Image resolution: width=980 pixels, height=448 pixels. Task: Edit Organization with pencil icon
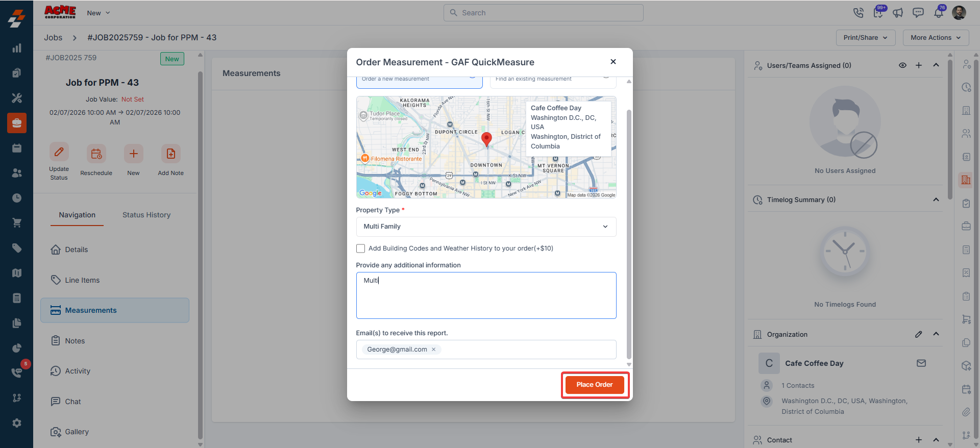pyautogui.click(x=919, y=334)
